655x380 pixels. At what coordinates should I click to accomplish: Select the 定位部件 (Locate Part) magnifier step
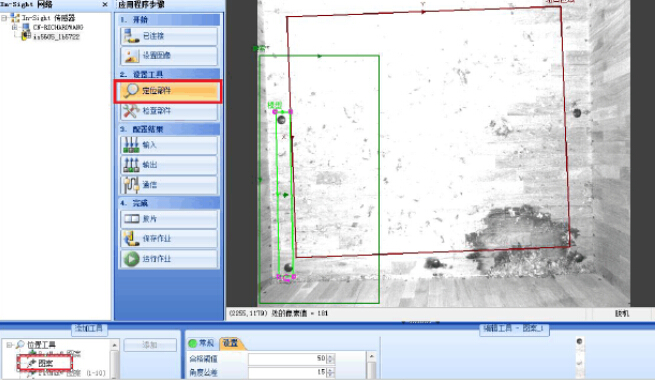point(169,91)
